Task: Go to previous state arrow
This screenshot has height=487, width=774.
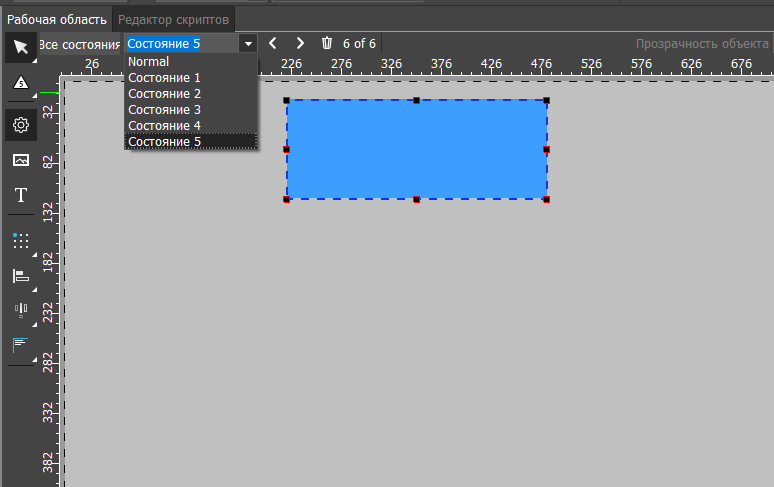Action: (273, 44)
